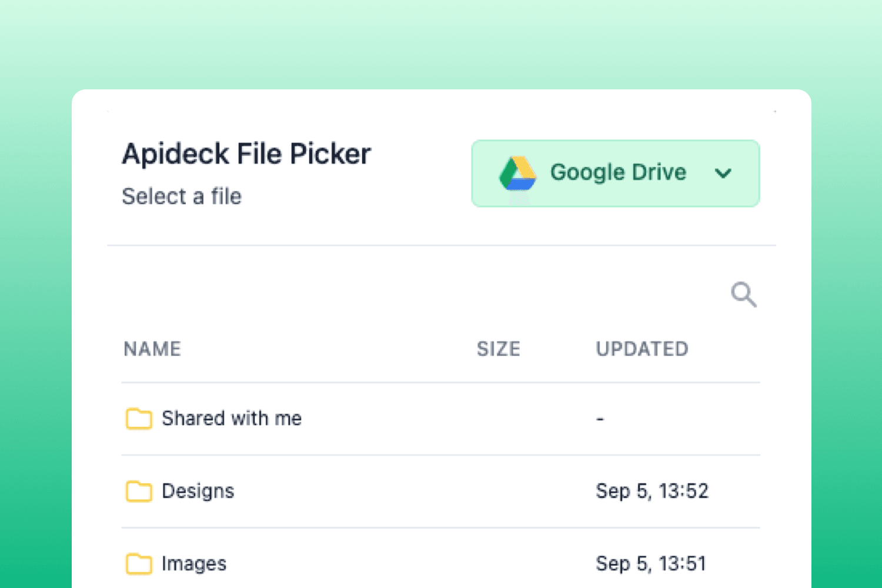Click the Images folder icon
This screenshot has height=588, width=882.
(139, 563)
